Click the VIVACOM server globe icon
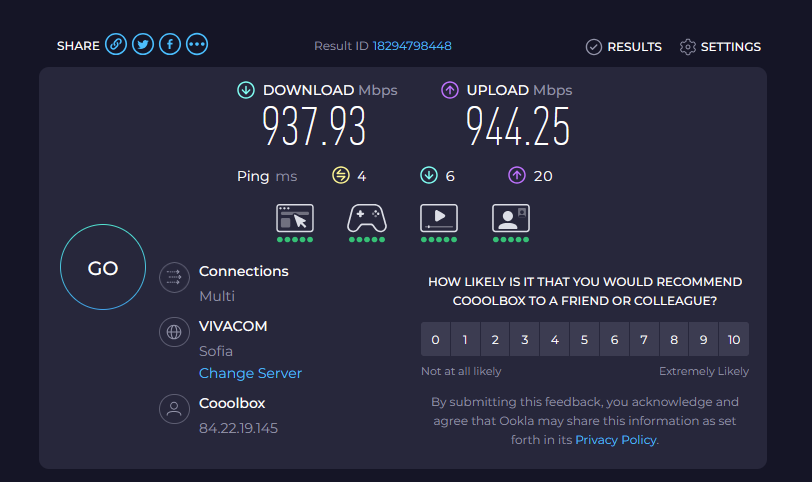The height and width of the screenshot is (482, 812). (x=174, y=332)
